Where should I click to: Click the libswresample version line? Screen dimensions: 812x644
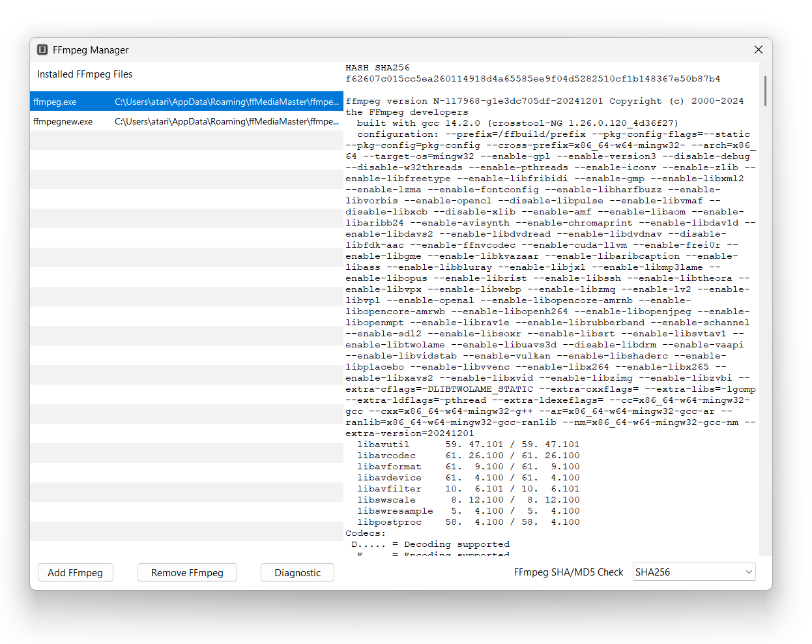point(468,511)
